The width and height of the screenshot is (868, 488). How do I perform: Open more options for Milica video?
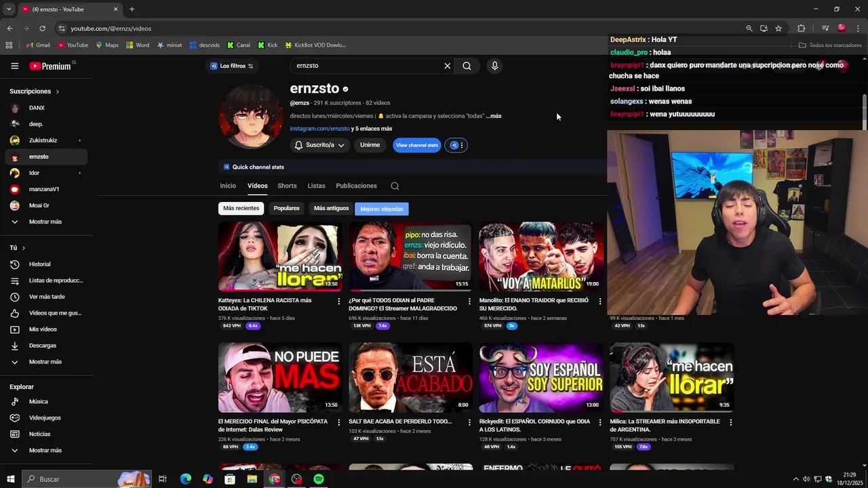point(730,422)
